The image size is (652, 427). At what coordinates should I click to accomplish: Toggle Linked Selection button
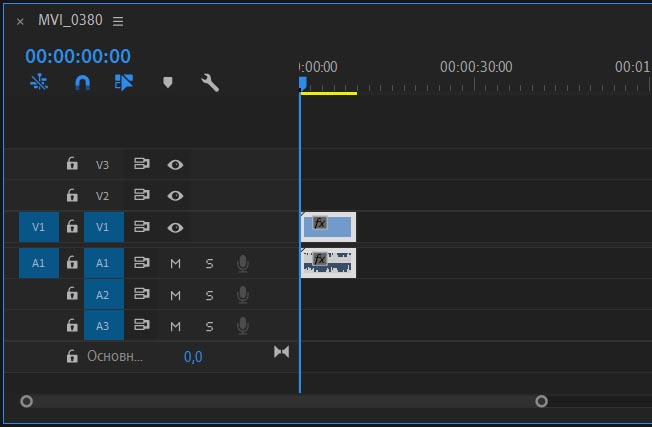(124, 82)
